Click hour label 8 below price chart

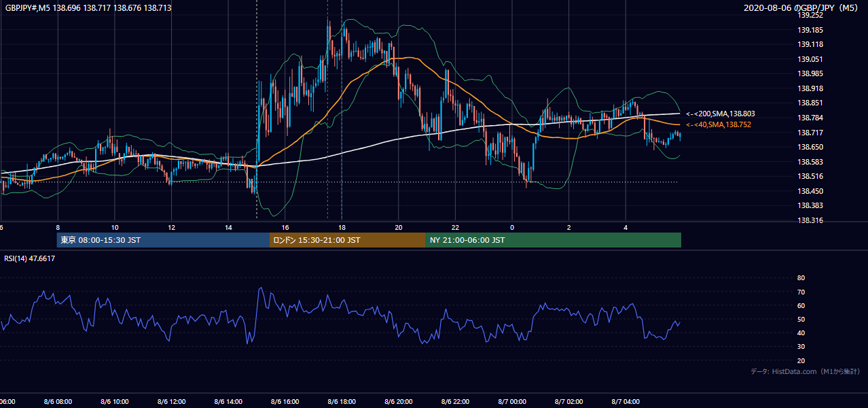pyautogui.click(x=58, y=228)
